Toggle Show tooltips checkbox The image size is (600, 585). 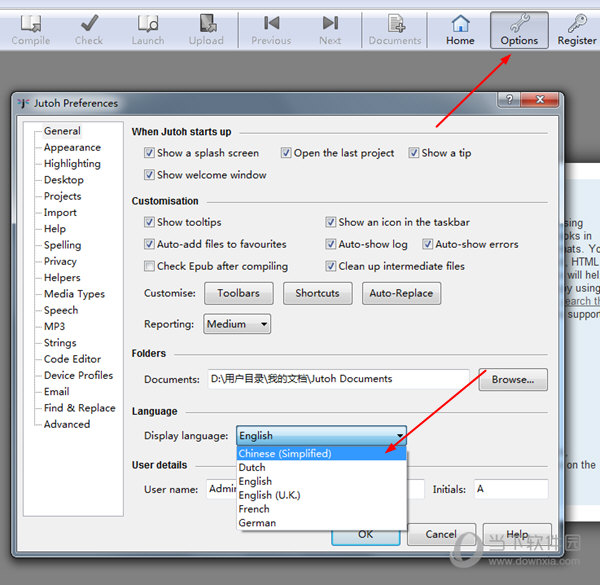[149, 222]
